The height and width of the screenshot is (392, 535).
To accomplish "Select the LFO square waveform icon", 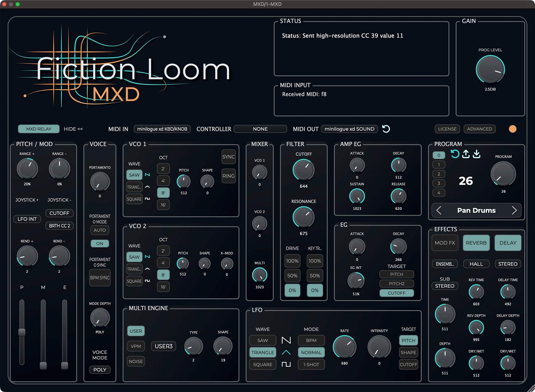I will [286, 364].
